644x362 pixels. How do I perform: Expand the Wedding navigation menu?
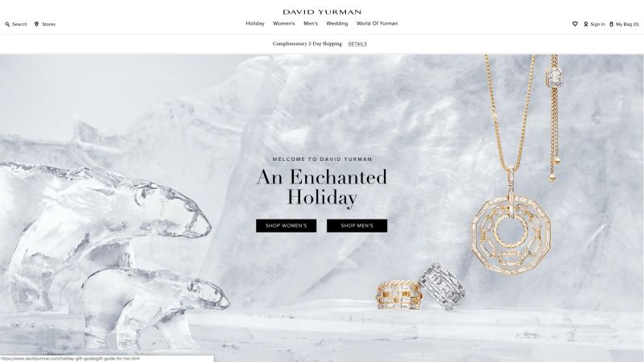pyautogui.click(x=336, y=23)
